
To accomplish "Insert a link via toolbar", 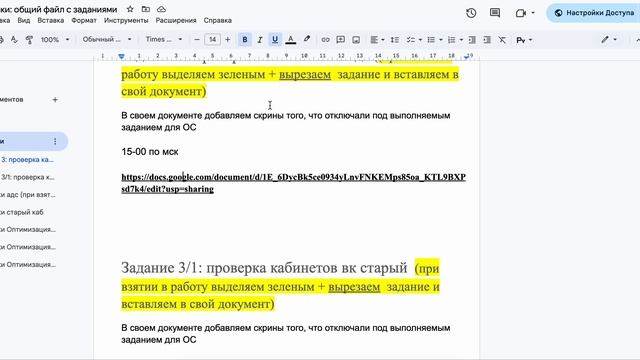I will click(325, 40).
